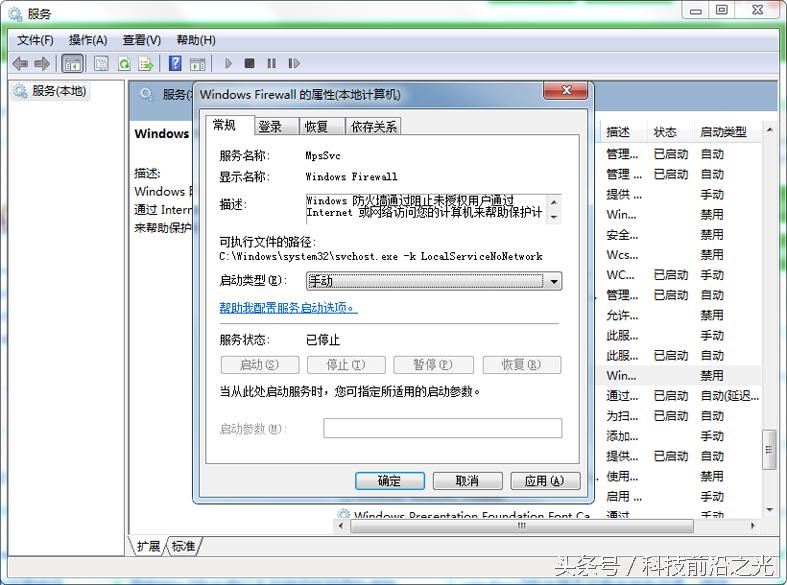Image resolution: width=787 pixels, height=585 pixels.
Task: Open the 文件(F) menu
Action: (x=35, y=40)
